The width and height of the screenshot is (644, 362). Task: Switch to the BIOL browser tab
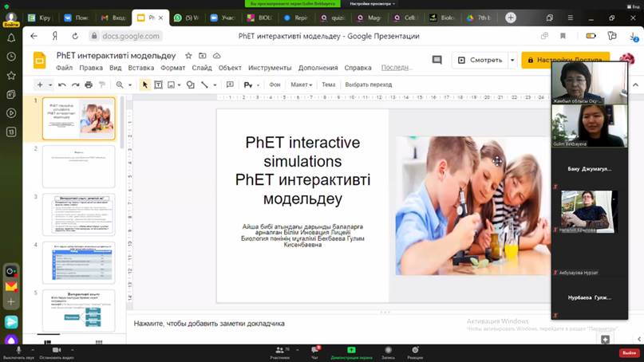click(259, 18)
